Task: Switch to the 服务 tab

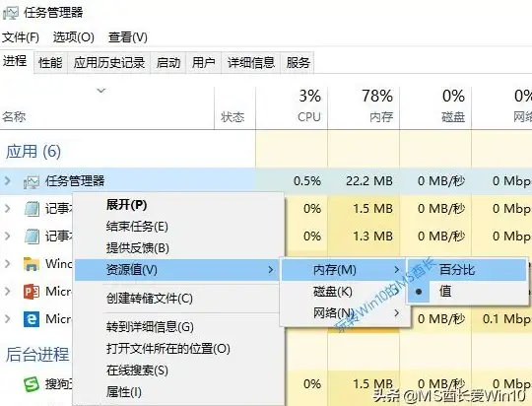Action: (x=298, y=63)
